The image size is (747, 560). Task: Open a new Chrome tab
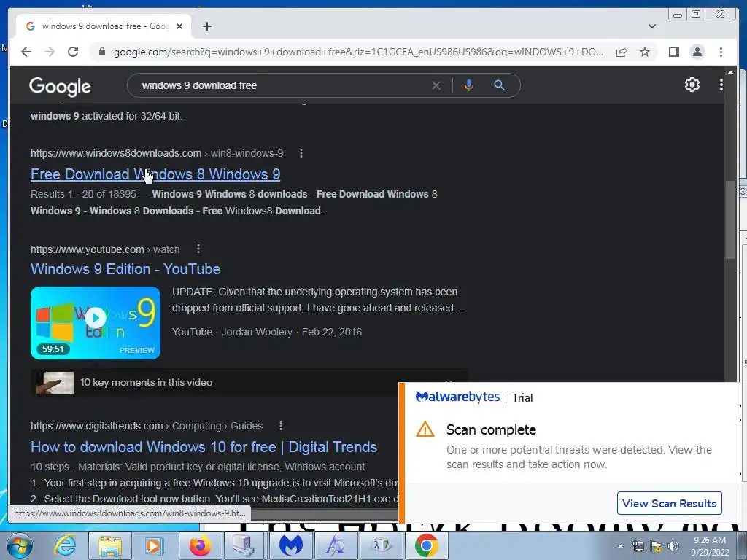pyautogui.click(x=206, y=26)
